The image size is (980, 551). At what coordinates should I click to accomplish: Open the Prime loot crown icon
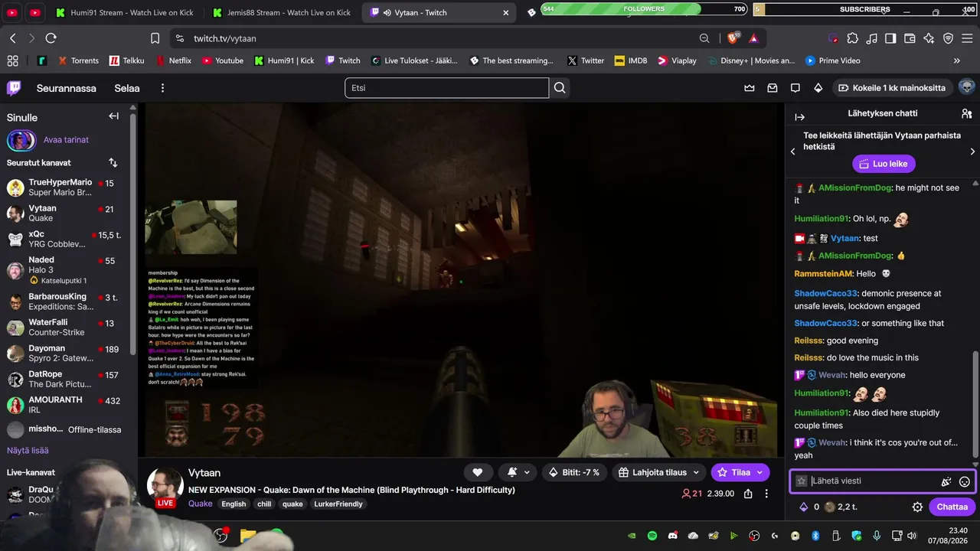[x=750, y=88]
